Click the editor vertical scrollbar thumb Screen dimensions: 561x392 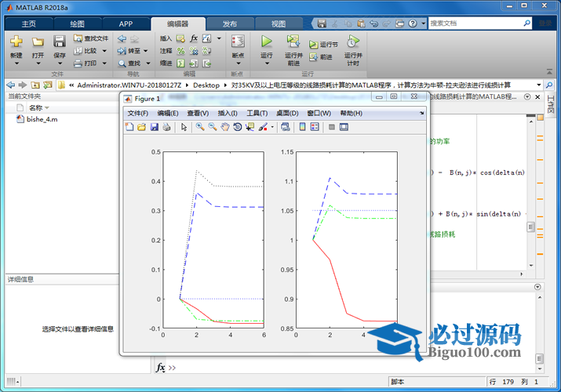(531, 227)
